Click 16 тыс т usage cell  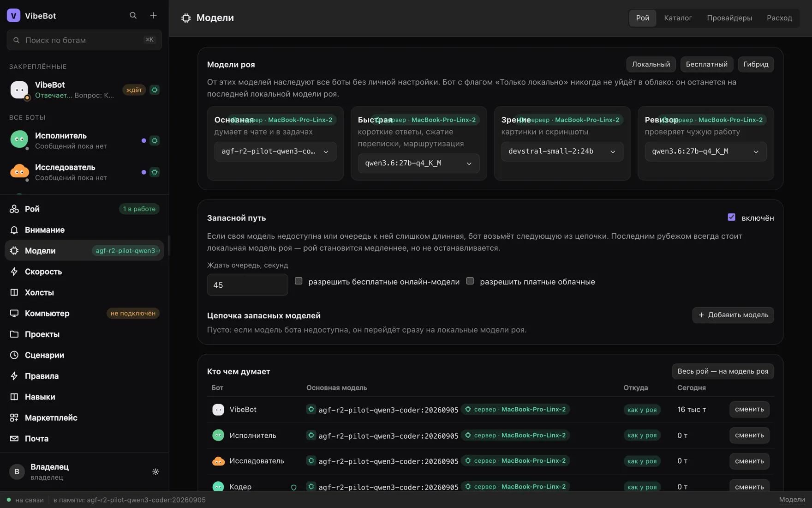point(691,409)
